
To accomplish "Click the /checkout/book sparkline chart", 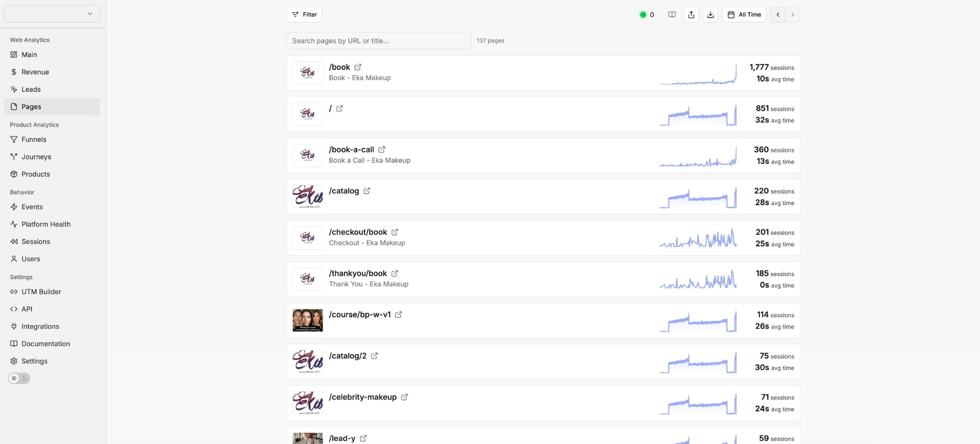I will [x=698, y=238].
